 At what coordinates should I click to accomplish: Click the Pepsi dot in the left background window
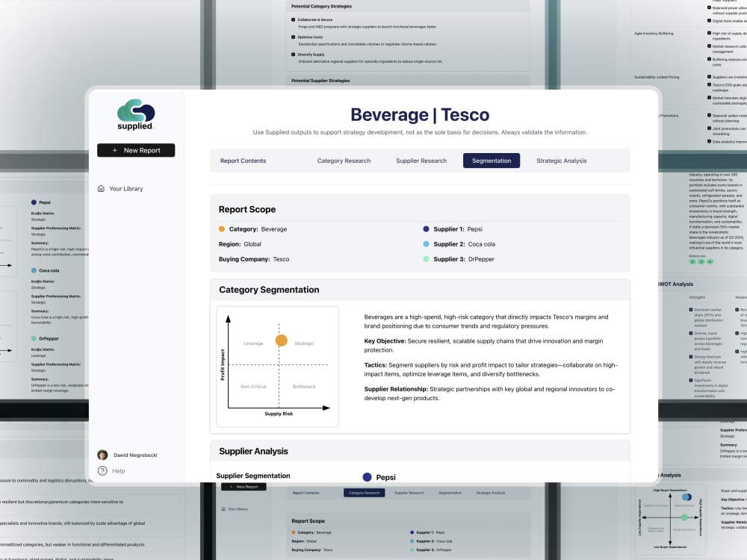click(34, 202)
